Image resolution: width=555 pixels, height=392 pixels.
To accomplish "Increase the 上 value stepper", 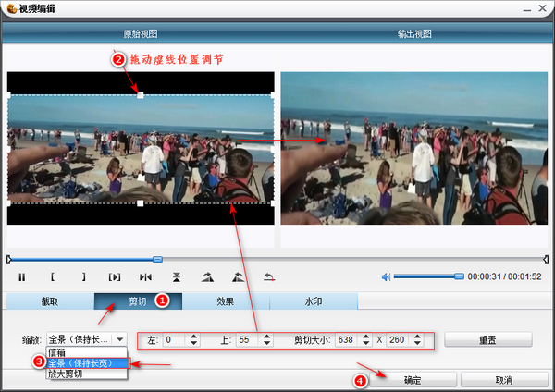I will click(267, 337).
